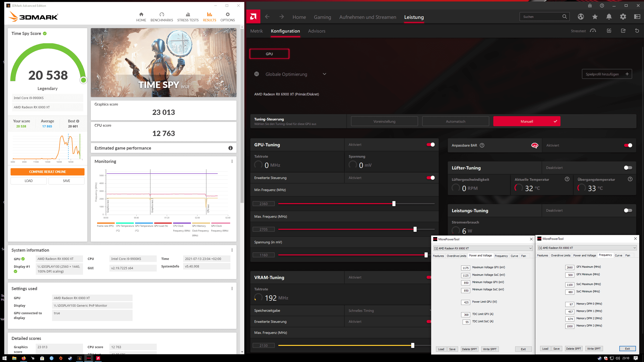Toggle the GPU-Tuning switch
This screenshot has height=362, width=644.
coord(430,145)
